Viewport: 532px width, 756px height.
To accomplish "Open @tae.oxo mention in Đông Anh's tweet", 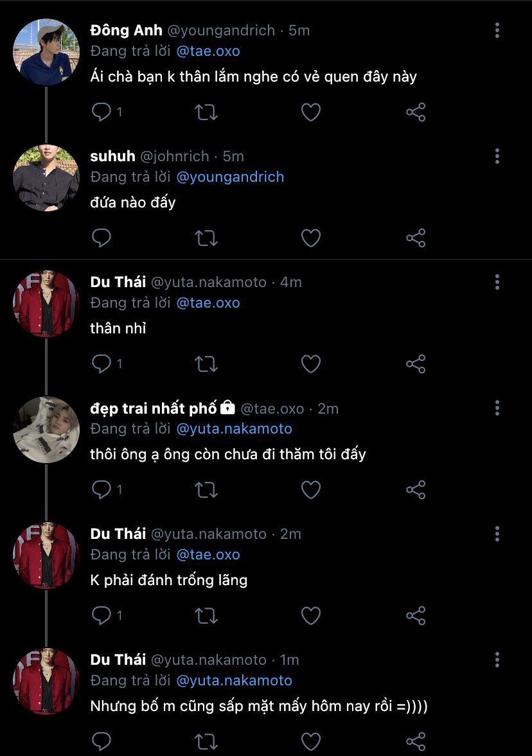I will point(208,51).
